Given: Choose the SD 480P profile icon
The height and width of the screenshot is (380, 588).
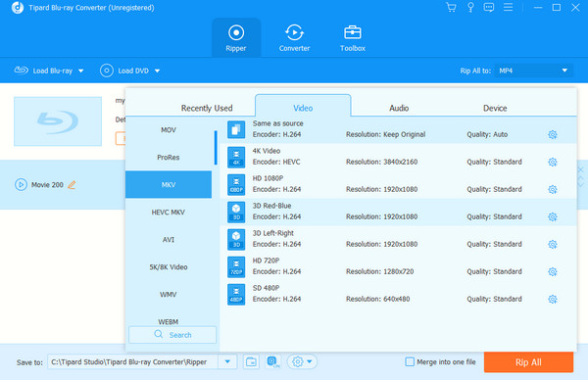Looking at the screenshot, I should (x=236, y=294).
